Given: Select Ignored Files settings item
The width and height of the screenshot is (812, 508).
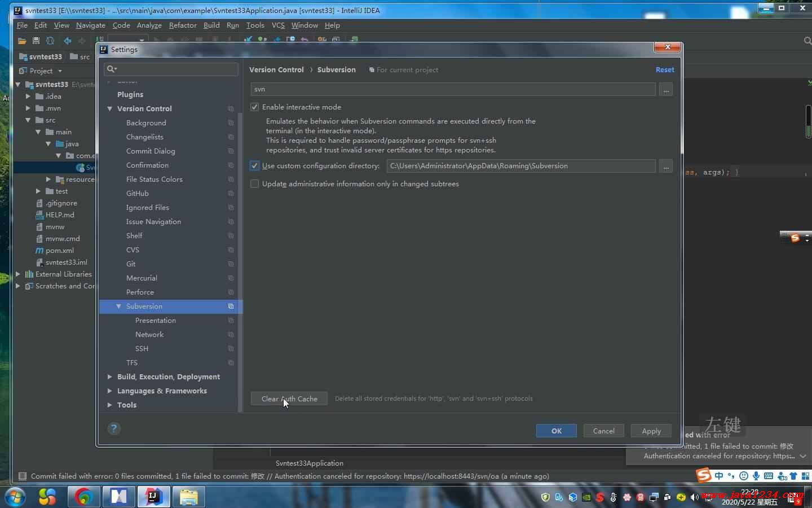Looking at the screenshot, I should point(148,208).
